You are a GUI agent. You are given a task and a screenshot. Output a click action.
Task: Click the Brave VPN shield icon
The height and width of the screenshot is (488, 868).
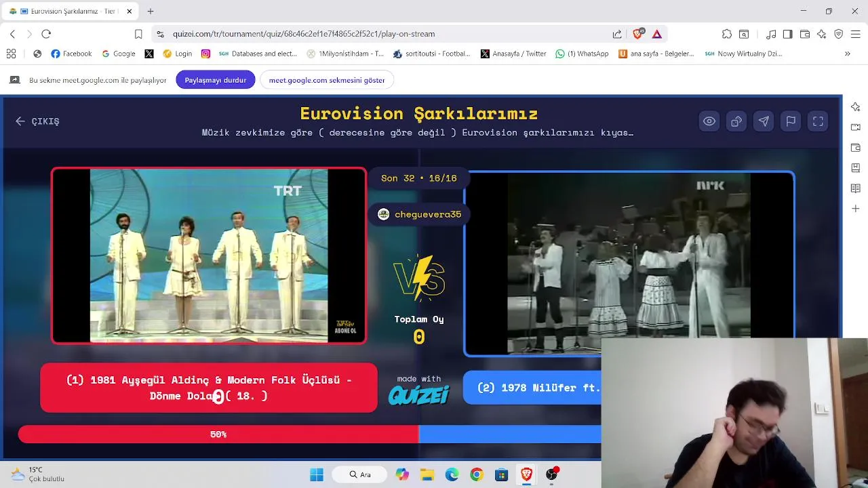839,34
